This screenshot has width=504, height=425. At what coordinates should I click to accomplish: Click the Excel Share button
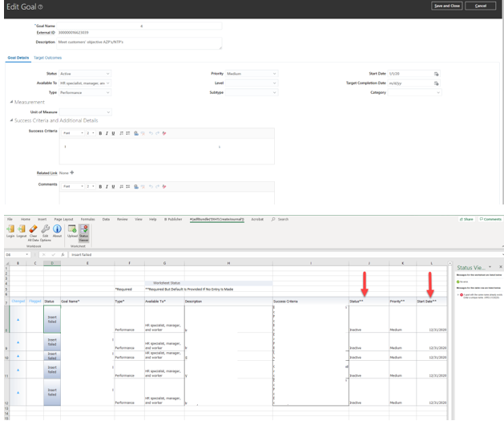tap(466, 219)
